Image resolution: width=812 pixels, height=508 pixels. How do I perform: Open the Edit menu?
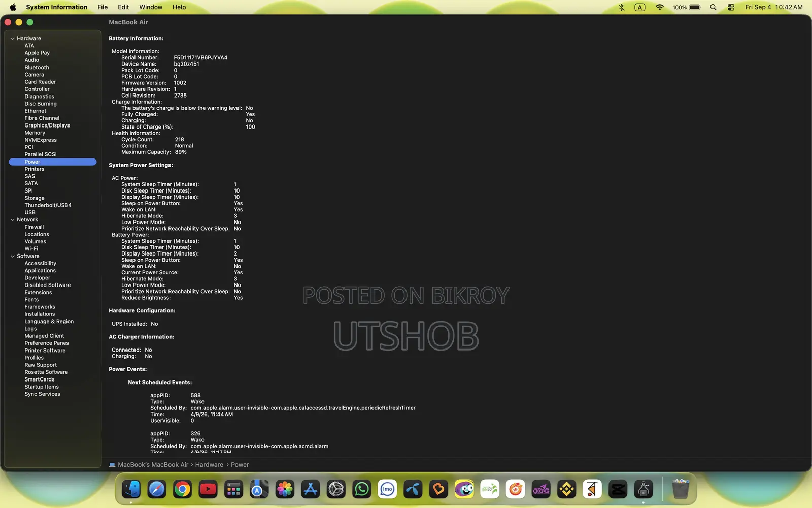123,7
